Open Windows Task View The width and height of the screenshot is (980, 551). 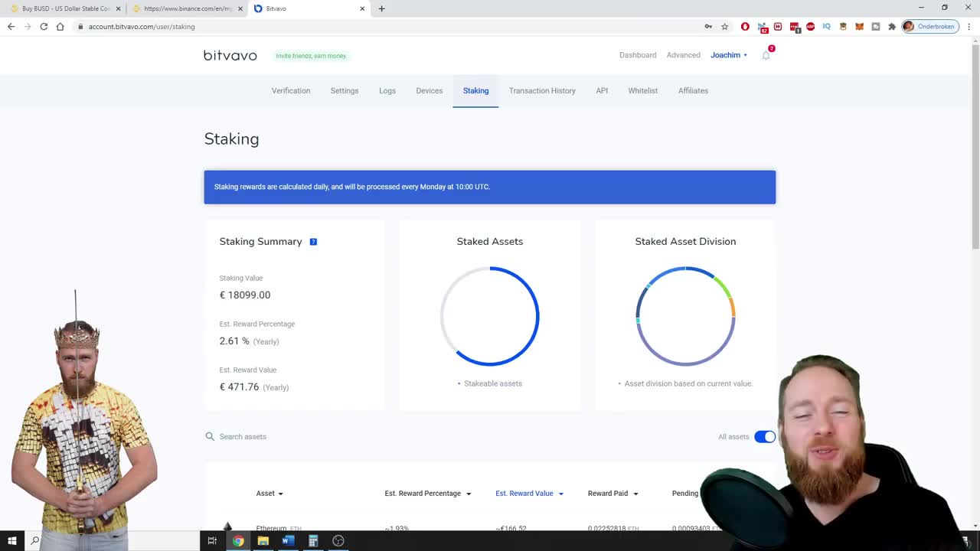(212, 540)
